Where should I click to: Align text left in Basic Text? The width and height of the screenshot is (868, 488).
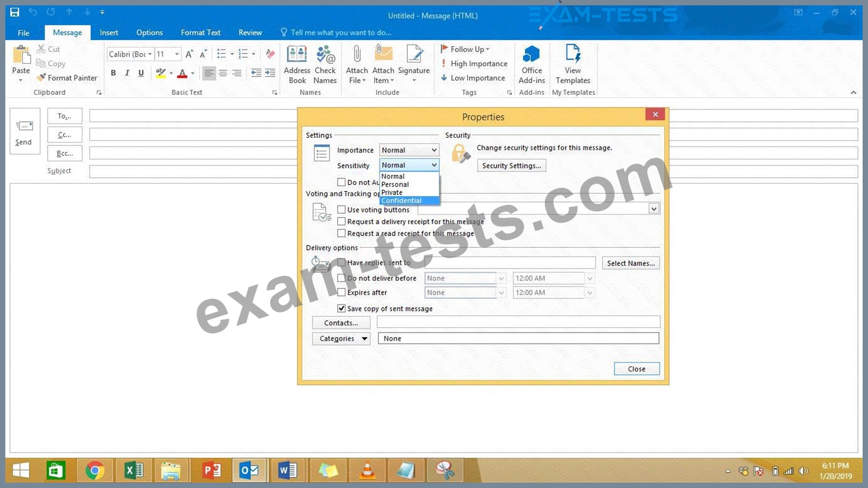[x=209, y=73]
